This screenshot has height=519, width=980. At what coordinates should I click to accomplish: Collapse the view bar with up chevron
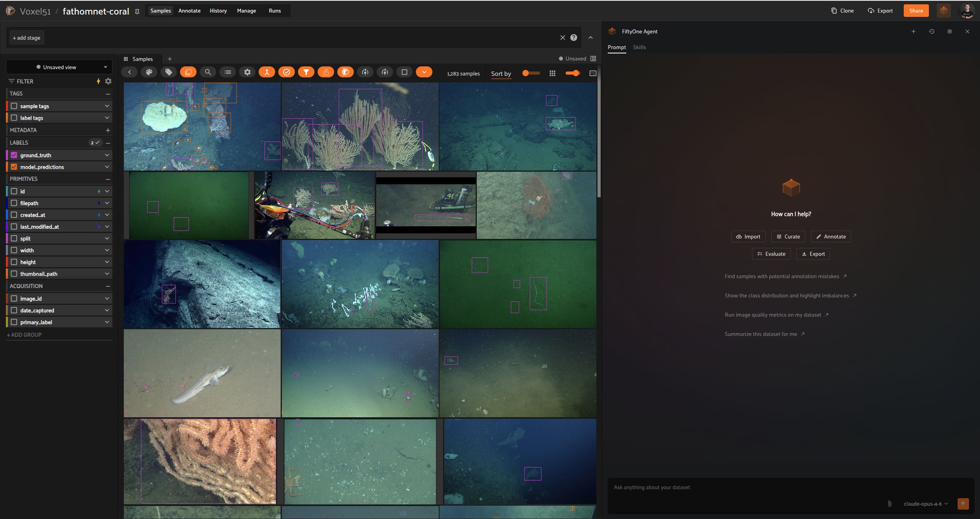[x=590, y=38]
